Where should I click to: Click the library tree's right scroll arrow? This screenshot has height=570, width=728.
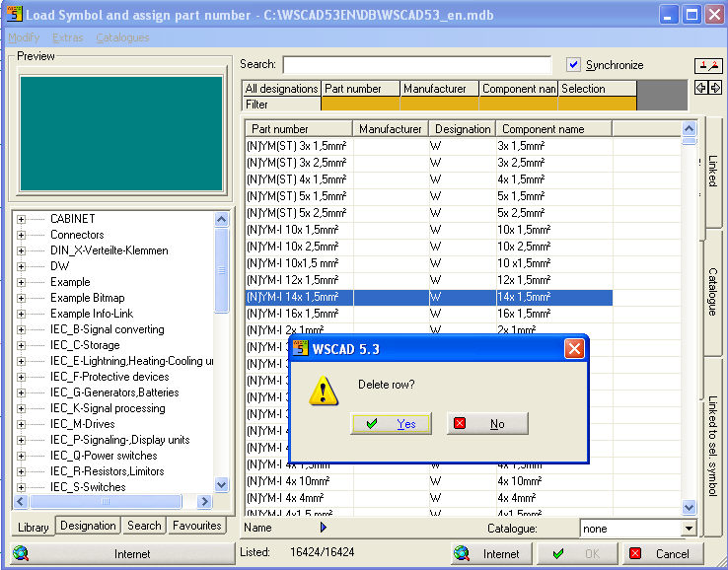point(204,501)
